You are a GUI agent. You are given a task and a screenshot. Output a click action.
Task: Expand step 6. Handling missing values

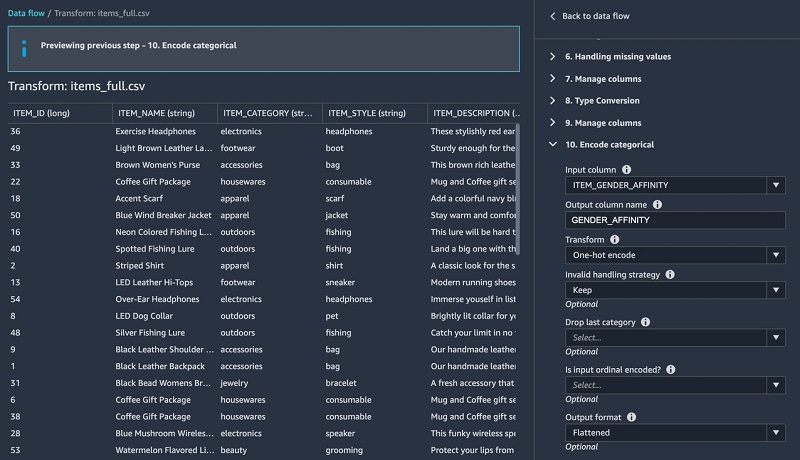(553, 57)
